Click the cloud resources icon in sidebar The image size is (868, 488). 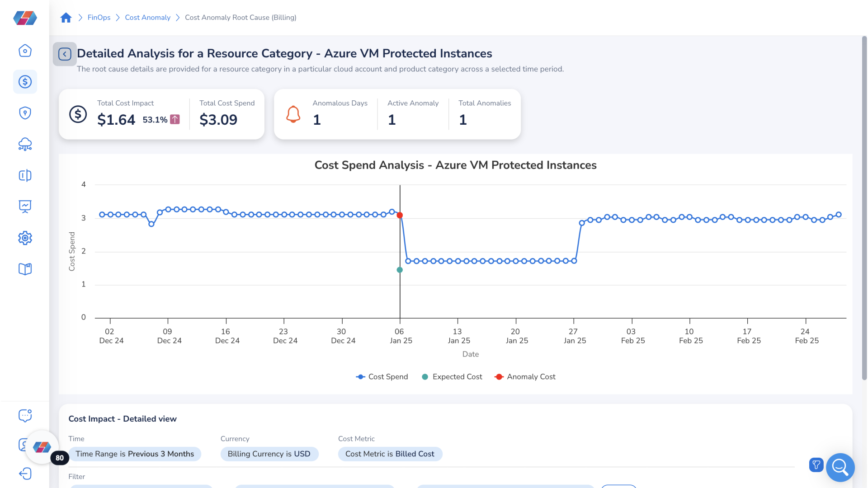(x=25, y=144)
